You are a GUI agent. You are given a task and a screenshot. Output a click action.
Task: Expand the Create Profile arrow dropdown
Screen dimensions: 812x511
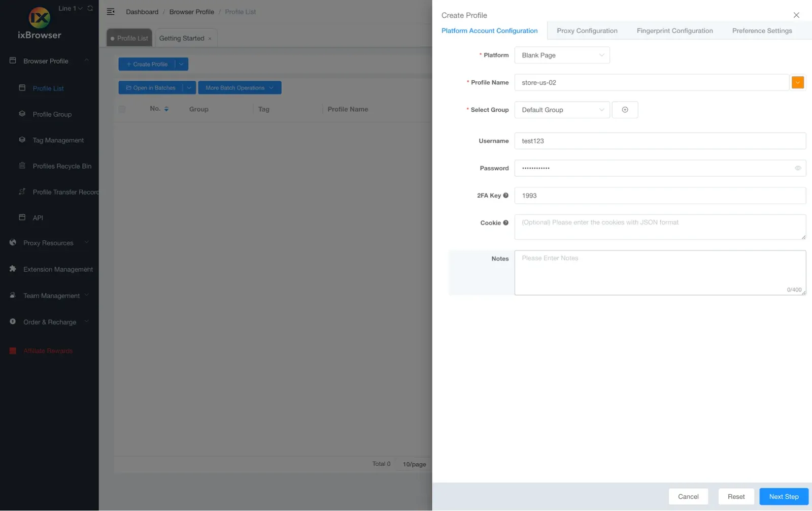click(181, 64)
